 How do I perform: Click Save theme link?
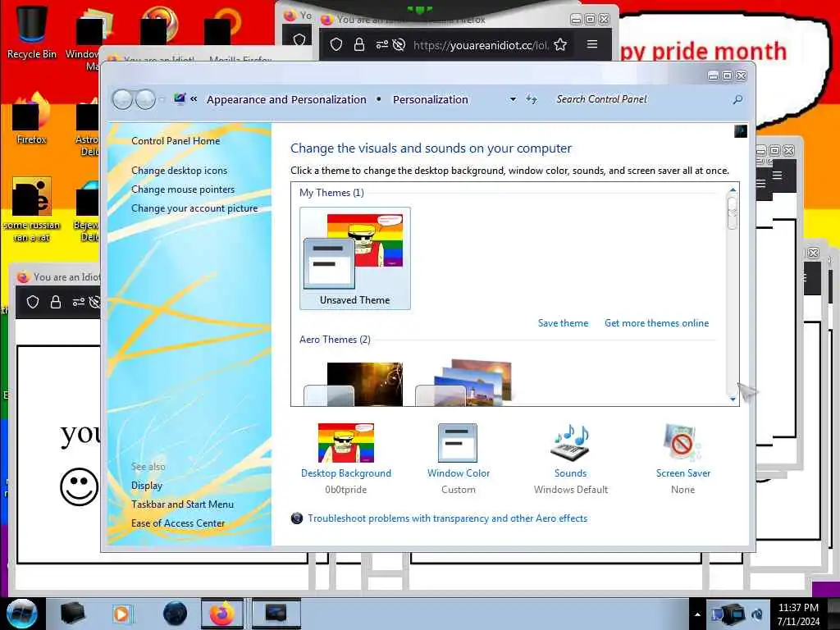(563, 323)
